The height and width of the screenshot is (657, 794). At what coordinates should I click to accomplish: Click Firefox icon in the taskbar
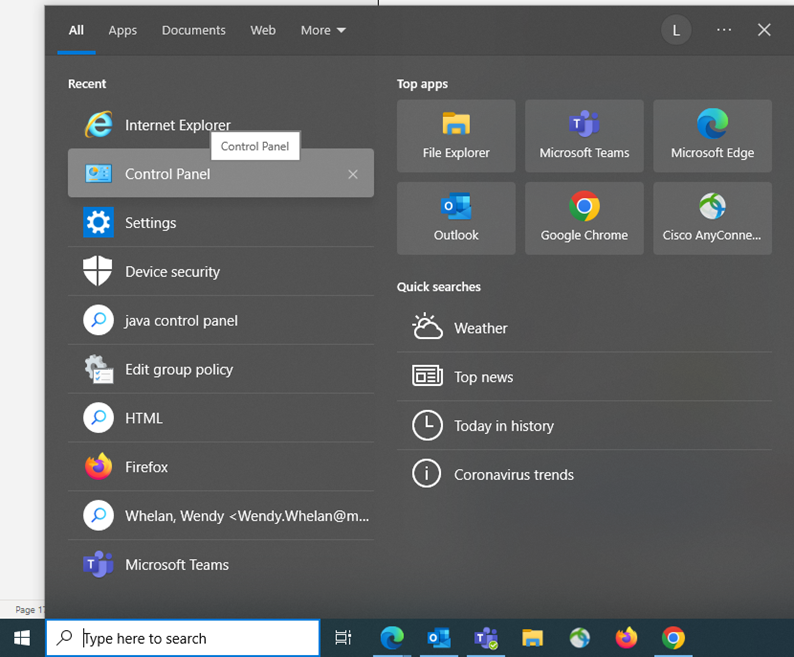pyautogui.click(x=626, y=638)
